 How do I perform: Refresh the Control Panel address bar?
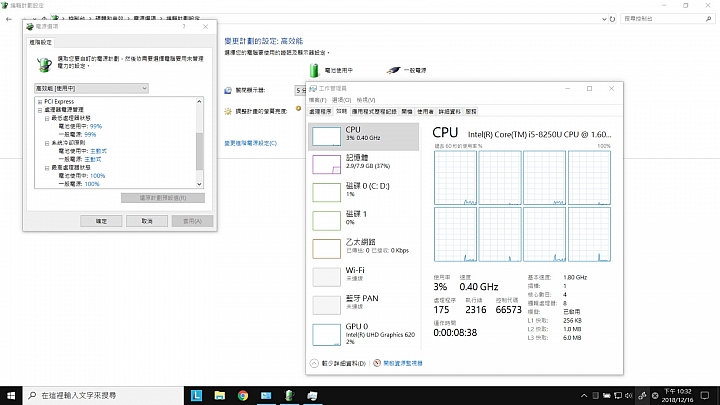coord(613,19)
